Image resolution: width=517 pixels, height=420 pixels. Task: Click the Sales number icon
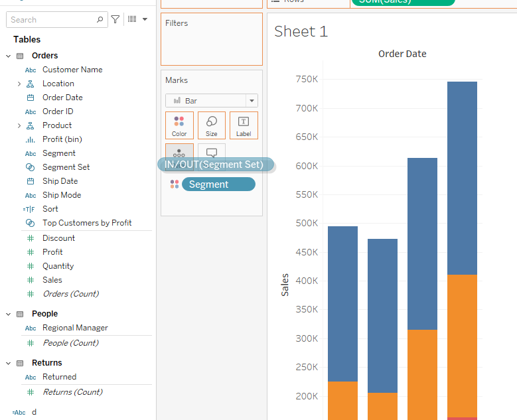tap(31, 280)
